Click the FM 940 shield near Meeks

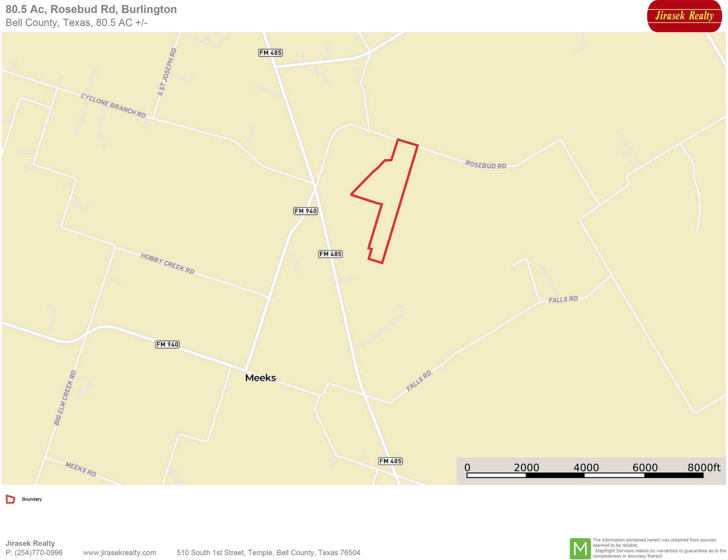(167, 344)
